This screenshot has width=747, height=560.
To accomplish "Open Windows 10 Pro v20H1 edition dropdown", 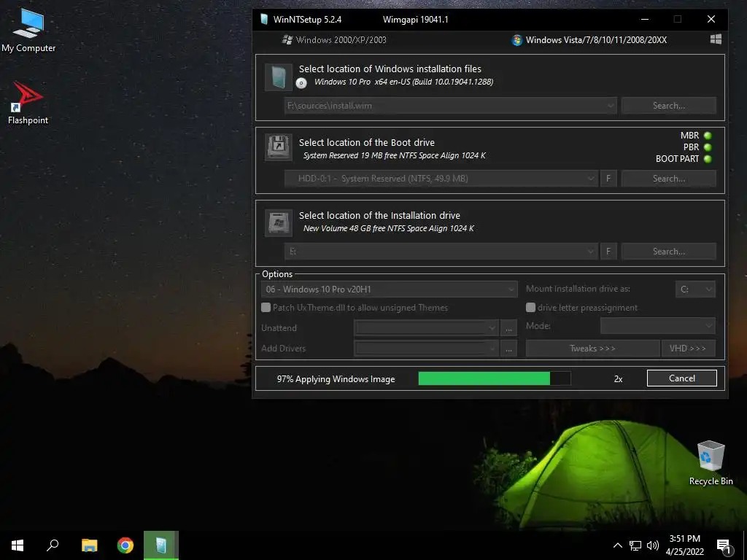I will [390, 289].
